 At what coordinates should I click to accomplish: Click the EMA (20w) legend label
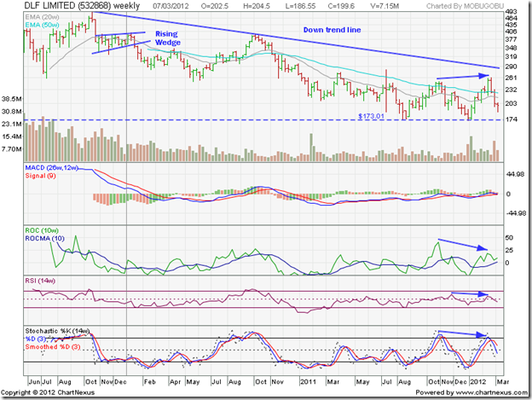[42, 17]
